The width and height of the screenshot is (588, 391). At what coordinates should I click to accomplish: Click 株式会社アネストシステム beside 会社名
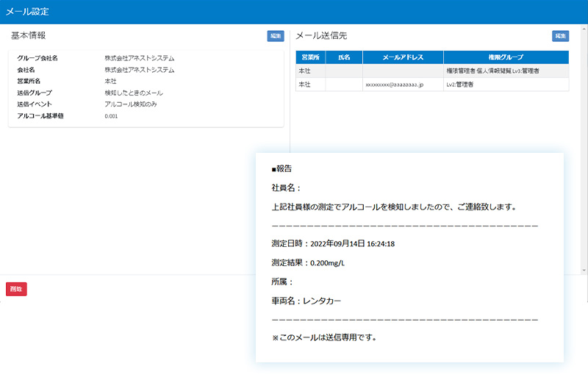point(140,70)
